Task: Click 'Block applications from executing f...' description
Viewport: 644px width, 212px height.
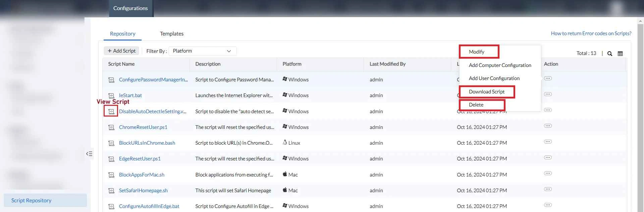Action: (234, 175)
